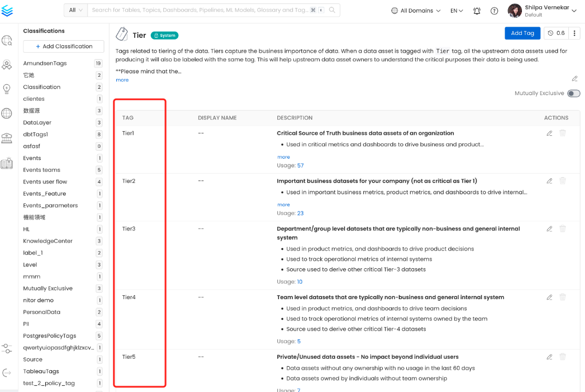
Task: Open the help question mark icon
Action: click(x=494, y=11)
